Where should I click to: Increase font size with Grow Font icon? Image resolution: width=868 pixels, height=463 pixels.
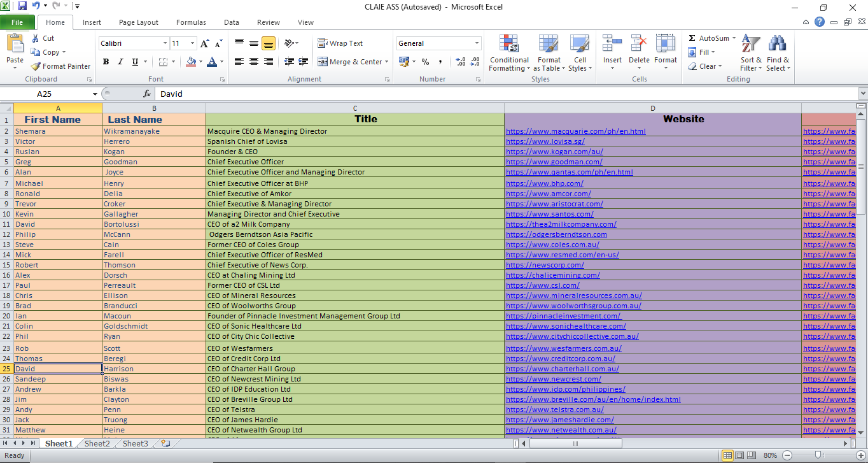click(204, 43)
